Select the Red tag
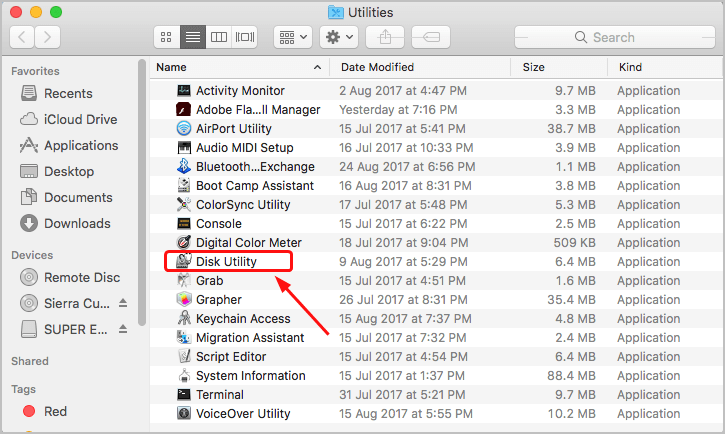The height and width of the screenshot is (434, 725). click(45, 411)
